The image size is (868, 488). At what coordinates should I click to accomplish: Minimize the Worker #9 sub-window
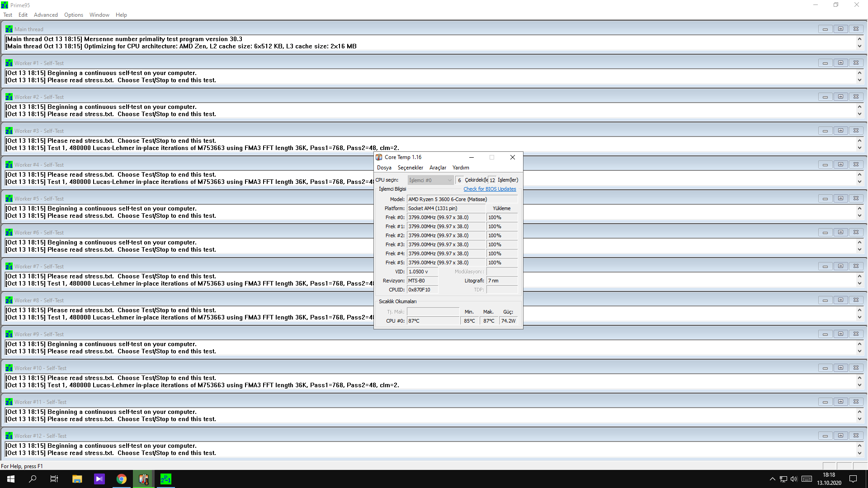coord(825,334)
